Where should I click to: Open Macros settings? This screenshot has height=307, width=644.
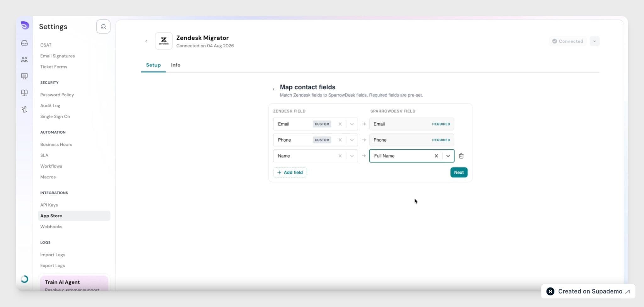click(x=48, y=177)
